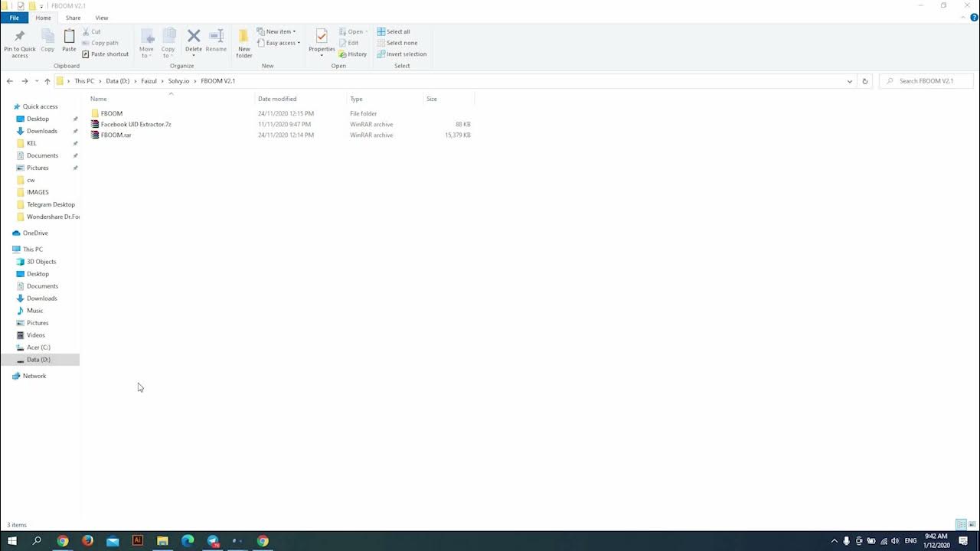Image resolution: width=980 pixels, height=551 pixels.
Task: Open the File menu tab
Action: pos(14,18)
